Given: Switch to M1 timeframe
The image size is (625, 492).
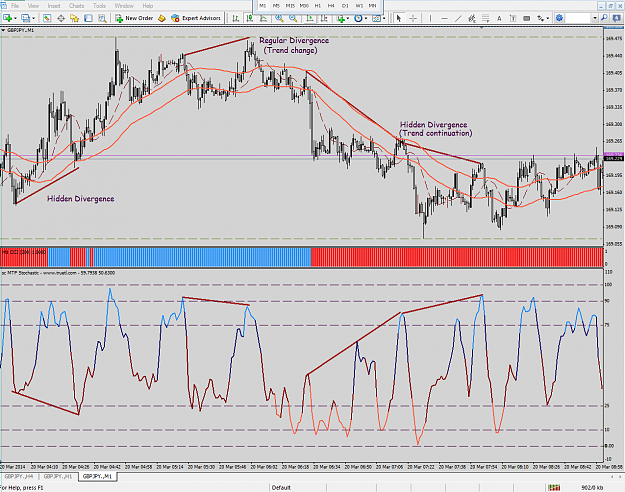Looking at the screenshot, I should point(263,6).
